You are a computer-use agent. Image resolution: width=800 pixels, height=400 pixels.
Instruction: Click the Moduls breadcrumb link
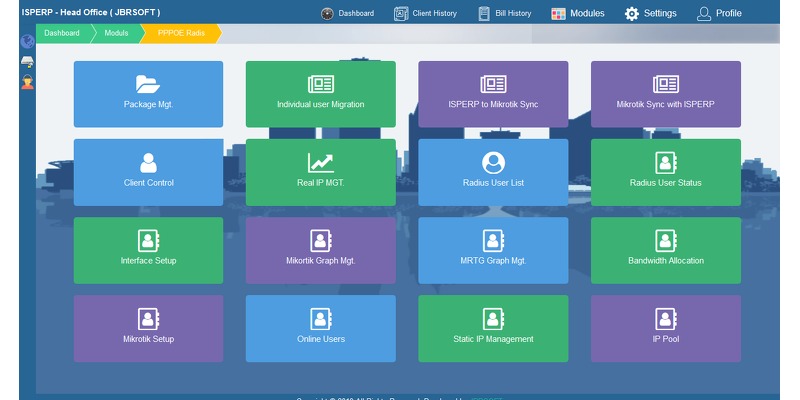(x=116, y=33)
